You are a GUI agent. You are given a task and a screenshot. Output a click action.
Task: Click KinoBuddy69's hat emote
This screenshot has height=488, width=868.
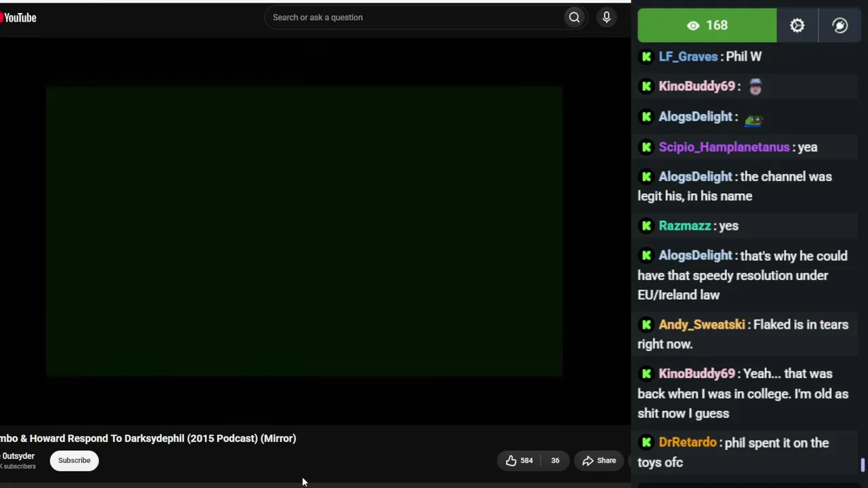coord(755,86)
